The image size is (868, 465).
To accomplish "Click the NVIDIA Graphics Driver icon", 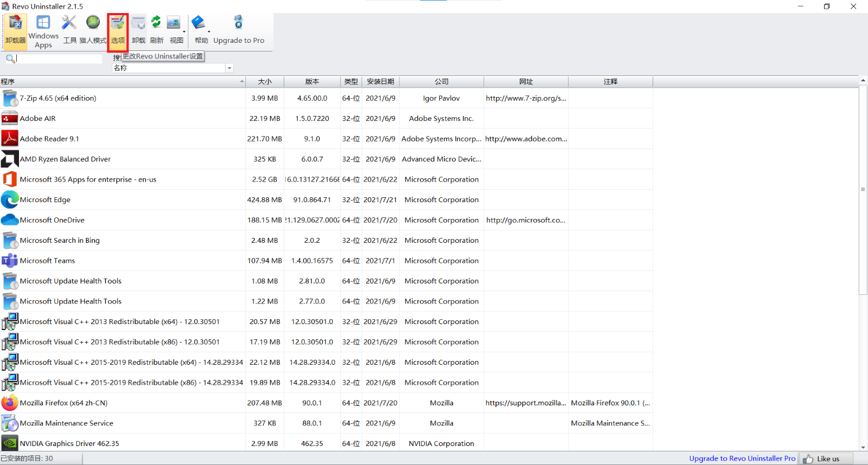I will click(10, 443).
